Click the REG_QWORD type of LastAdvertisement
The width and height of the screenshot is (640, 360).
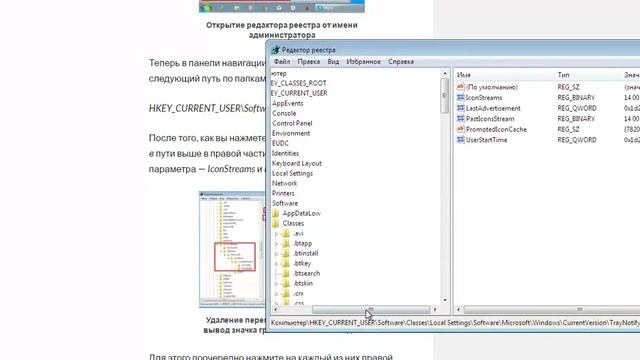[577, 108]
